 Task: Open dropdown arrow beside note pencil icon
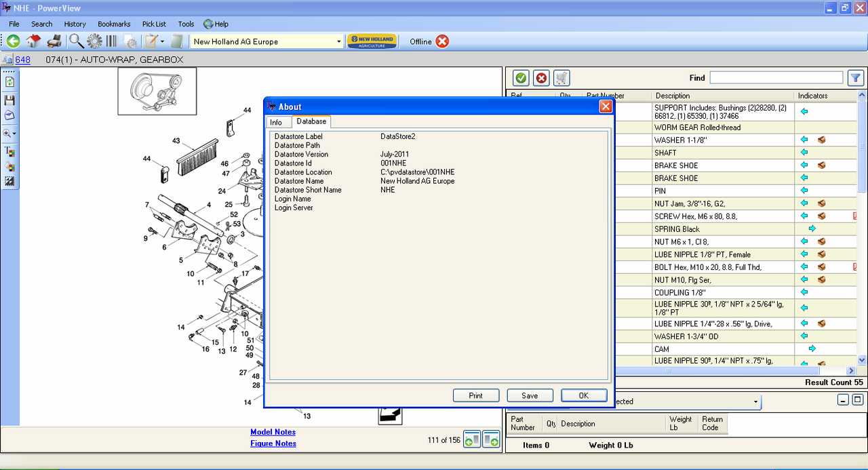(162, 41)
